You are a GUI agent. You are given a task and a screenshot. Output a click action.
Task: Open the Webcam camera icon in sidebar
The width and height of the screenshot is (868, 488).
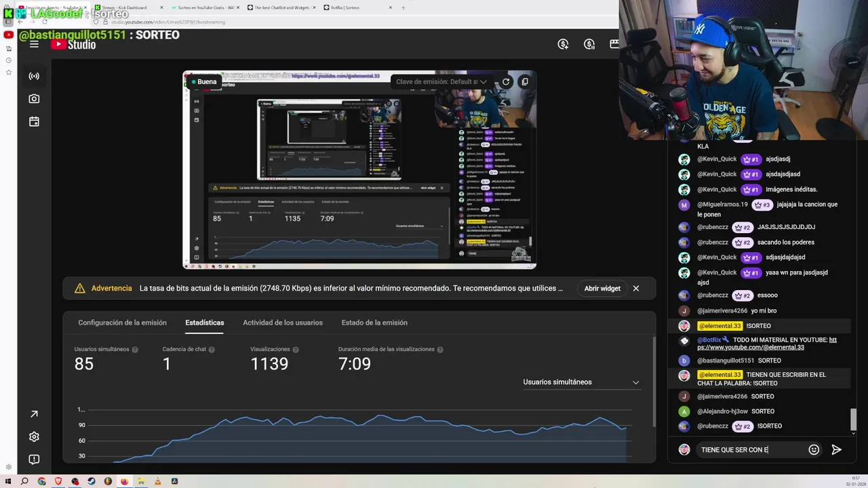tap(34, 99)
